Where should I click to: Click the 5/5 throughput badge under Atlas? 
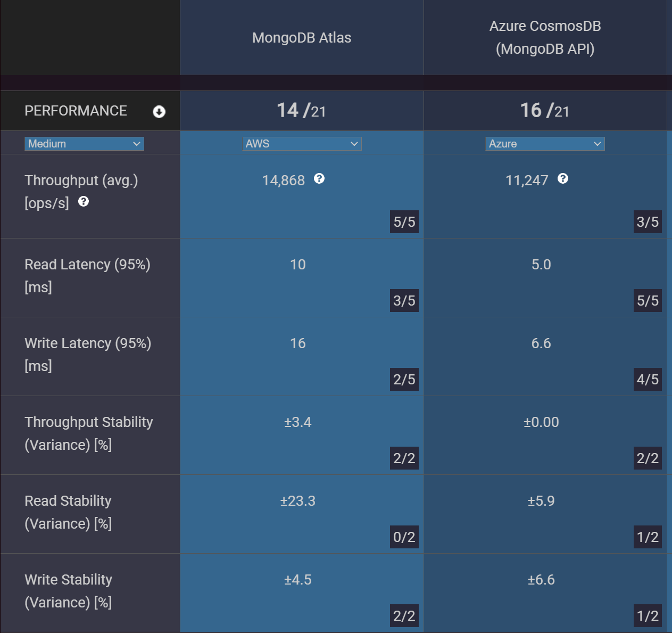coord(404,222)
